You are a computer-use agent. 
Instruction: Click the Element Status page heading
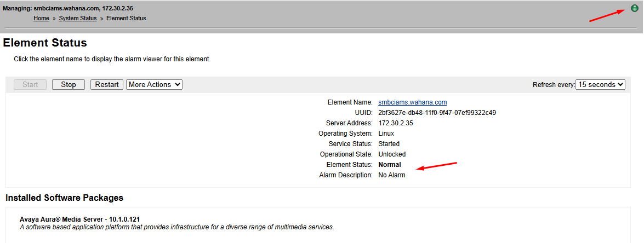point(45,43)
